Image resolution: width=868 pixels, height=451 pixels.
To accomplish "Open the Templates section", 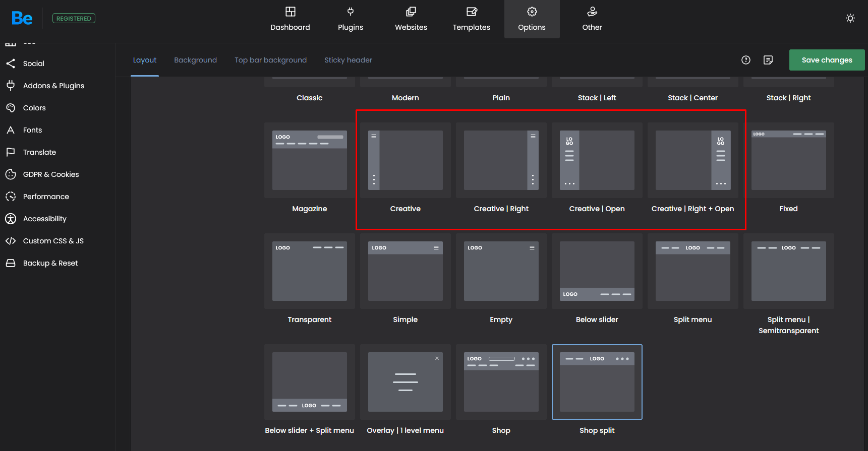I will point(472,19).
